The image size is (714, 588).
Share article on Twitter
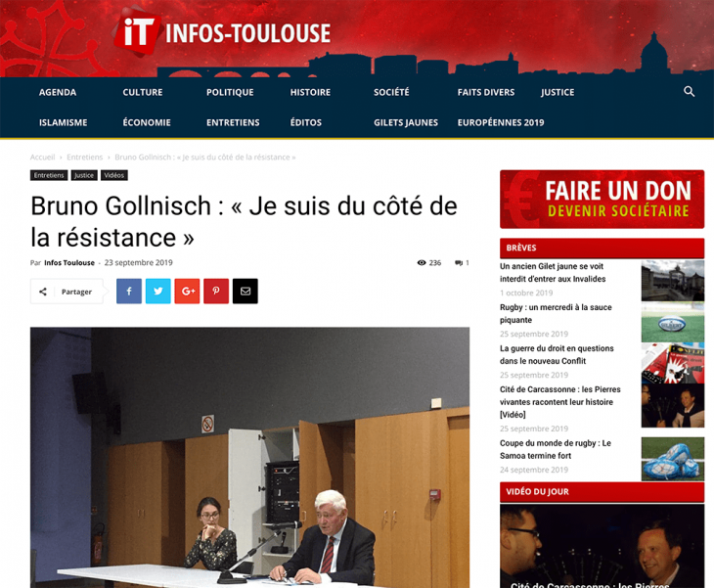click(x=158, y=291)
